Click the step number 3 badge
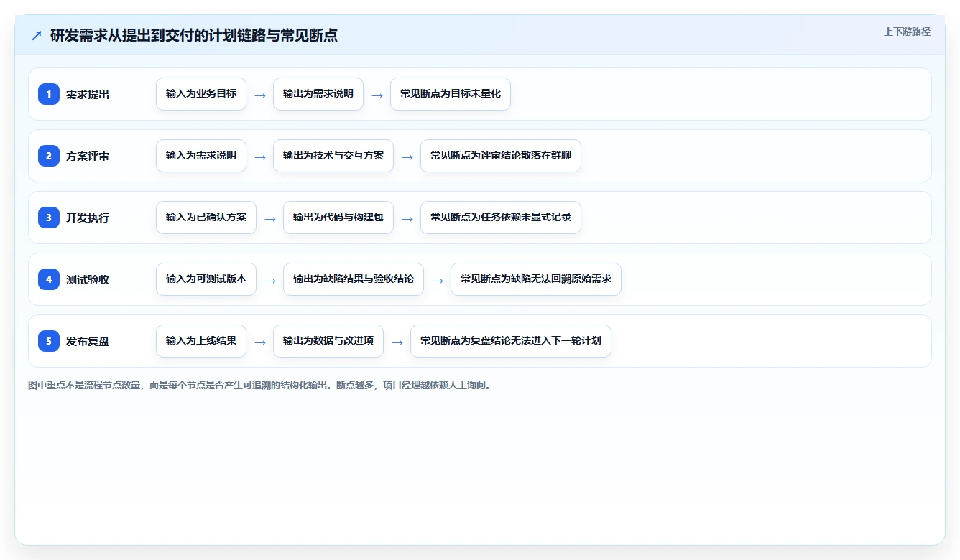 point(49,218)
